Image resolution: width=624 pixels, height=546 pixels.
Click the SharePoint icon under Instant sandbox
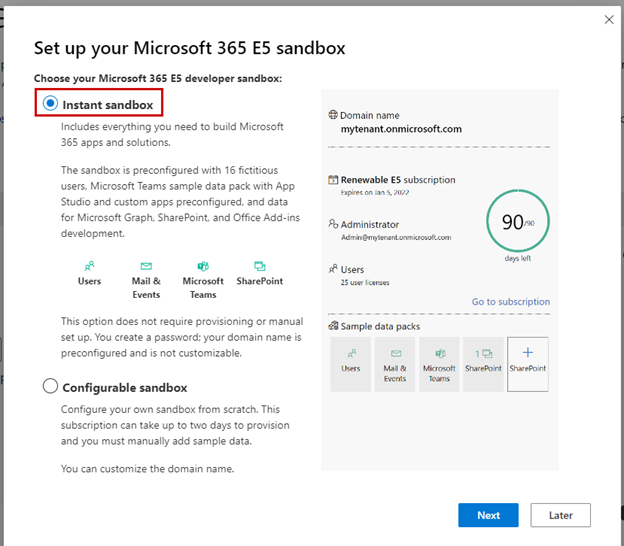point(260,266)
